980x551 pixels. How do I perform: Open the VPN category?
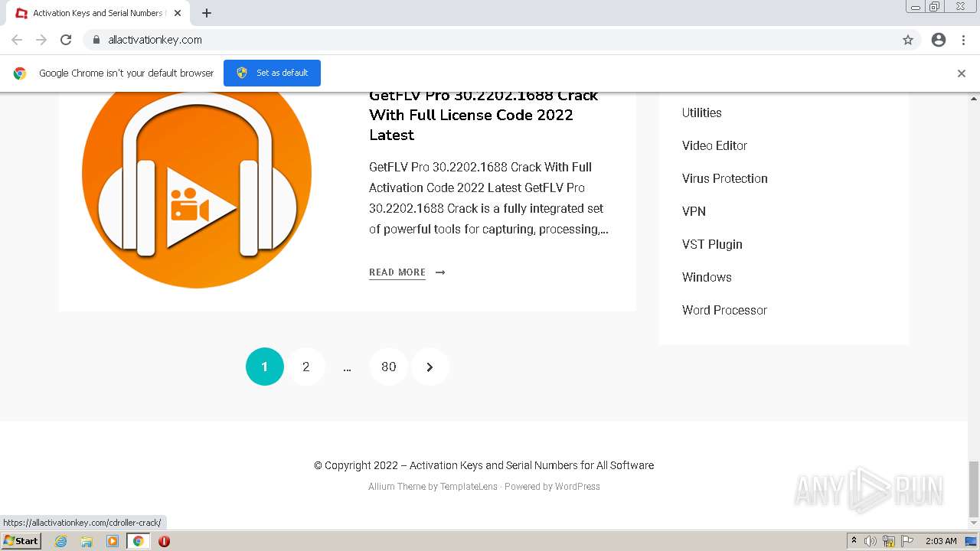[694, 211]
